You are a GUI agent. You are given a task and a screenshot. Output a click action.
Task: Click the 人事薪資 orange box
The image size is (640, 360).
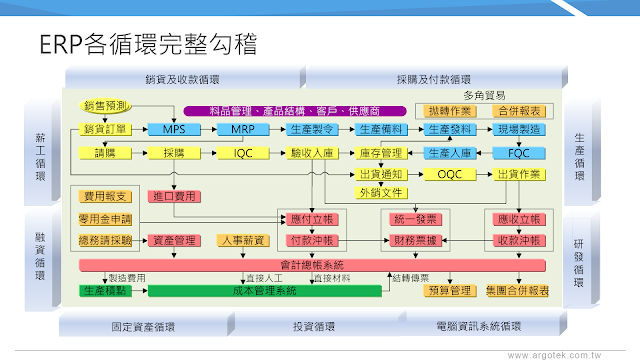[243, 240]
